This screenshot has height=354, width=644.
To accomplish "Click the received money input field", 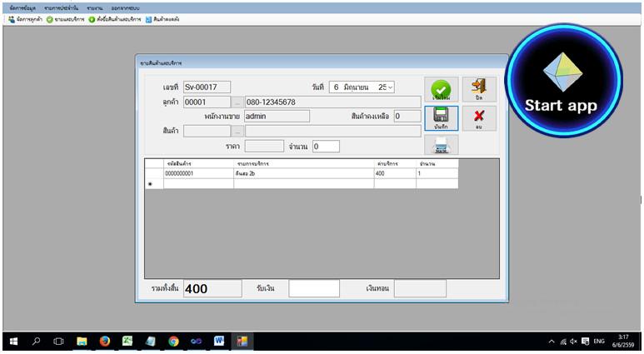I will click(313, 288).
